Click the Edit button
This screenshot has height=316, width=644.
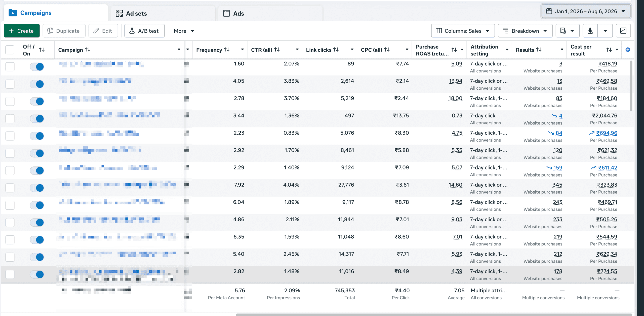pyautogui.click(x=103, y=31)
